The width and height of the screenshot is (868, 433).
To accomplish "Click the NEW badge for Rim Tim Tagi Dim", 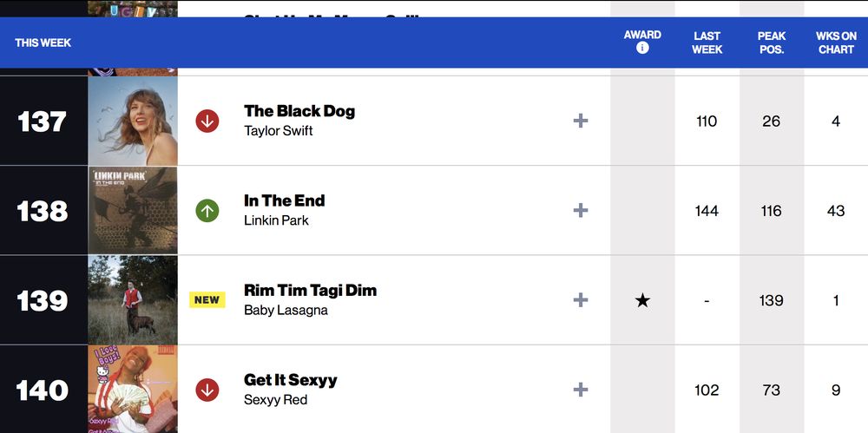I will click(x=207, y=300).
